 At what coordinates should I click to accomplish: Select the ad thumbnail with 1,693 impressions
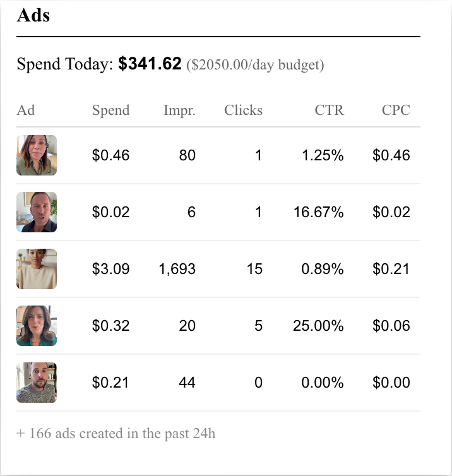coord(37,269)
